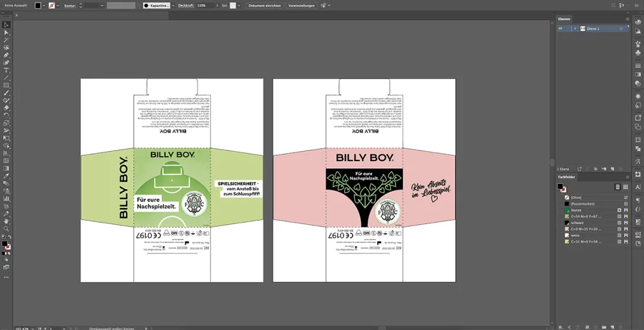This screenshot has height=330, width=644.
Task: Open the Stroke panel icon in right dock
Action: (638, 66)
